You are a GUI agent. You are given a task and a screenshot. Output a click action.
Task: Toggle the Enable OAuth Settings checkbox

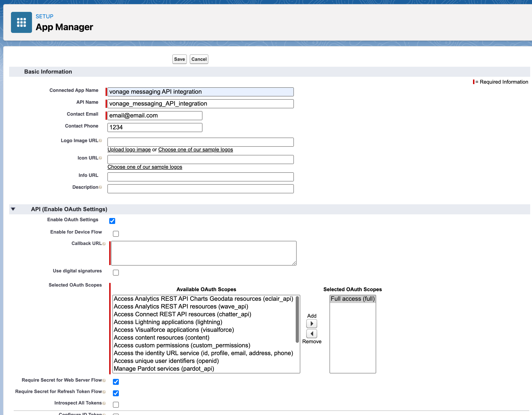pyautogui.click(x=112, y=221)
